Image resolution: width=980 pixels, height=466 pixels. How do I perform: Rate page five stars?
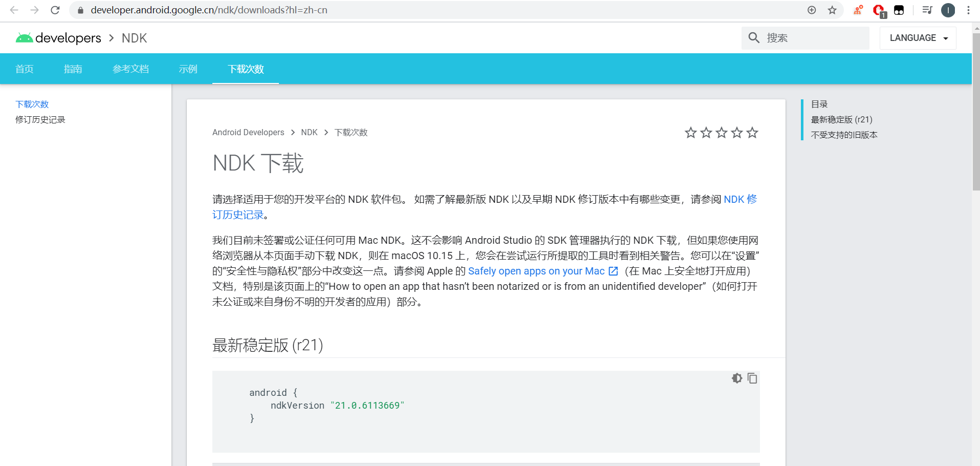[x=752, y=133]
